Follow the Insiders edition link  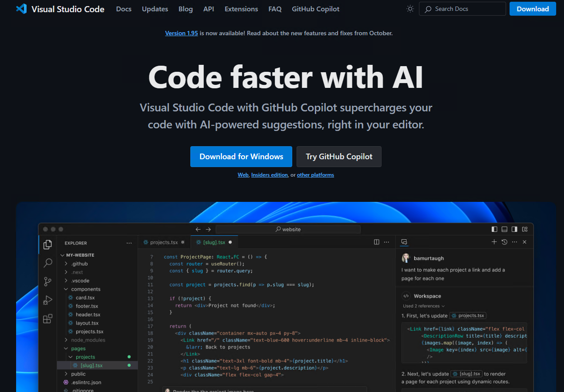click(x=270, y=175)
